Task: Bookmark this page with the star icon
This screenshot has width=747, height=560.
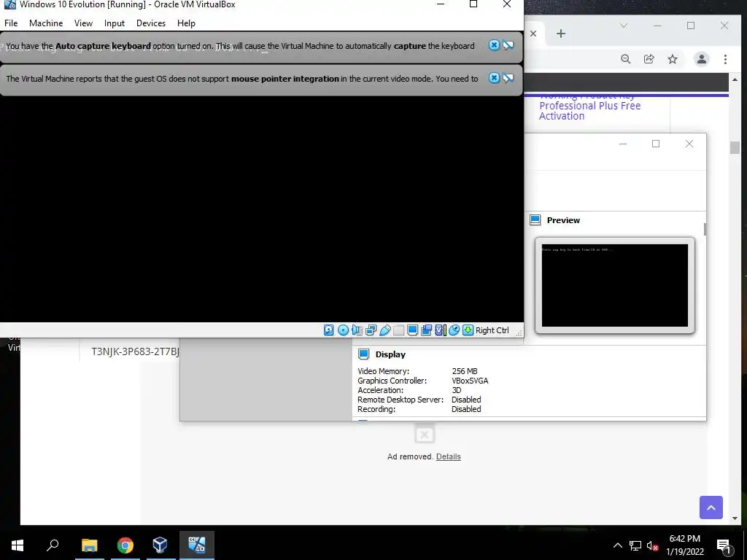Action: coord(672,59)
